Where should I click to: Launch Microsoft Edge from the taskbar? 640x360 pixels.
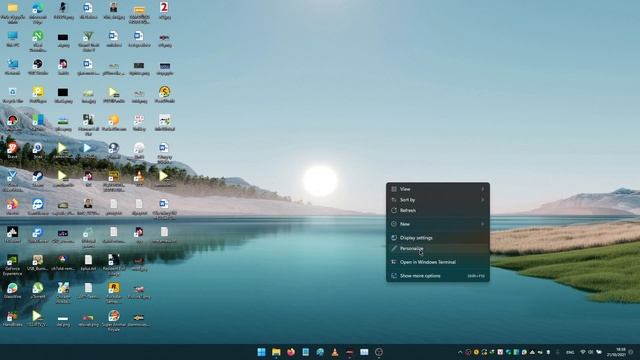(x=320, y=352)
